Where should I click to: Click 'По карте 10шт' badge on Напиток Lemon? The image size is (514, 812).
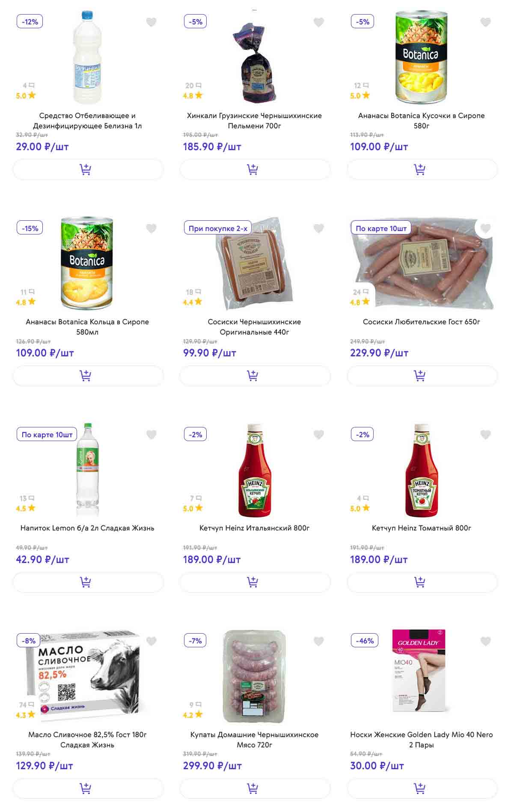(x=47, y=435)
